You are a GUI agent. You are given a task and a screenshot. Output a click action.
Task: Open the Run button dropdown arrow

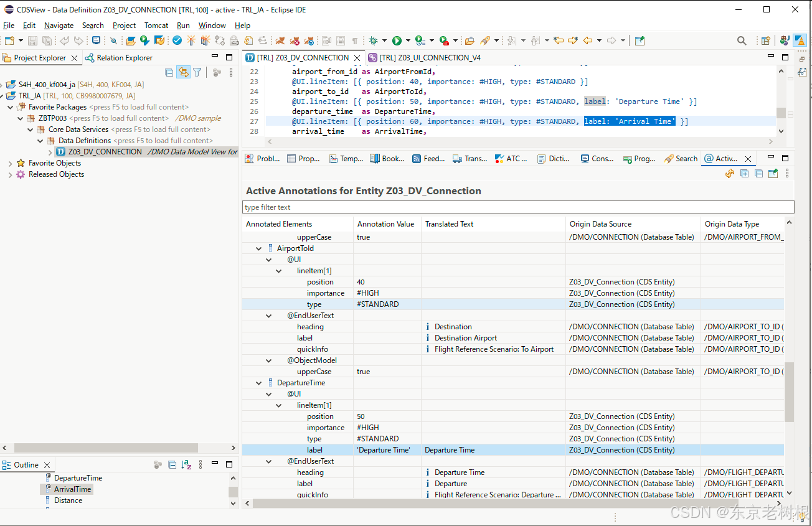[407, 40]
